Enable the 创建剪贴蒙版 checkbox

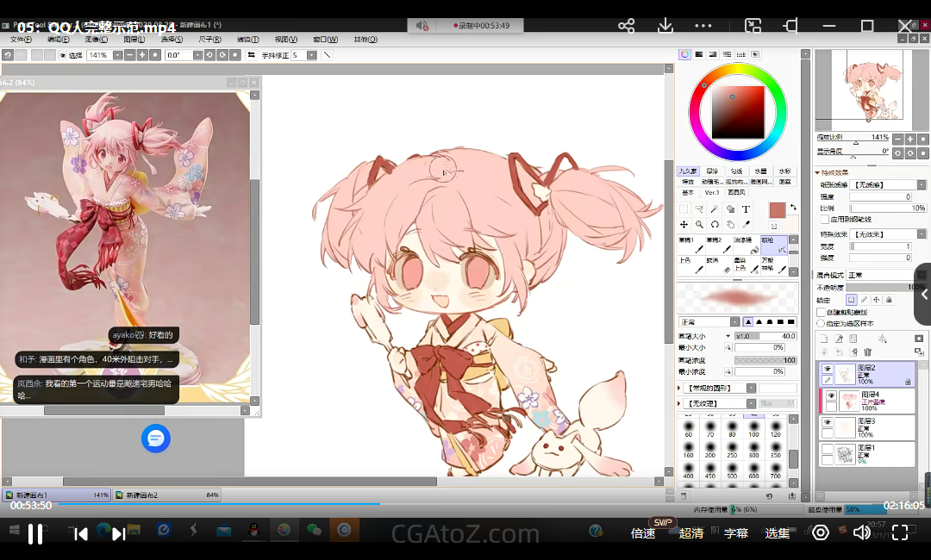click(x=821, y=312)
